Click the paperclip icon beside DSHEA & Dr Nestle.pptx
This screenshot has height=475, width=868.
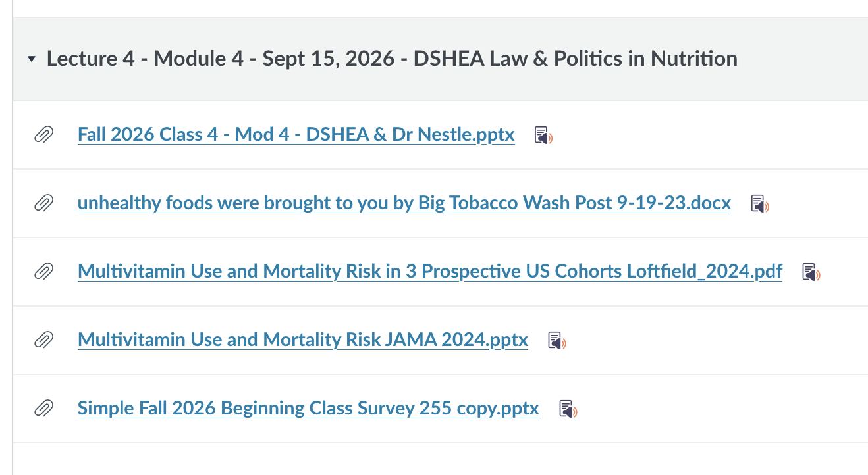pyautogui.click(x=43, y=135)
